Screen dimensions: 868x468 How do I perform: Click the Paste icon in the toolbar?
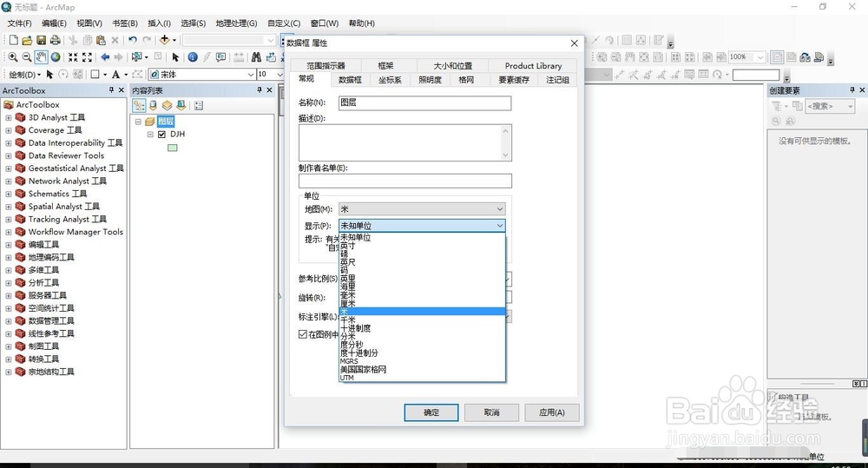click(101, 40)
